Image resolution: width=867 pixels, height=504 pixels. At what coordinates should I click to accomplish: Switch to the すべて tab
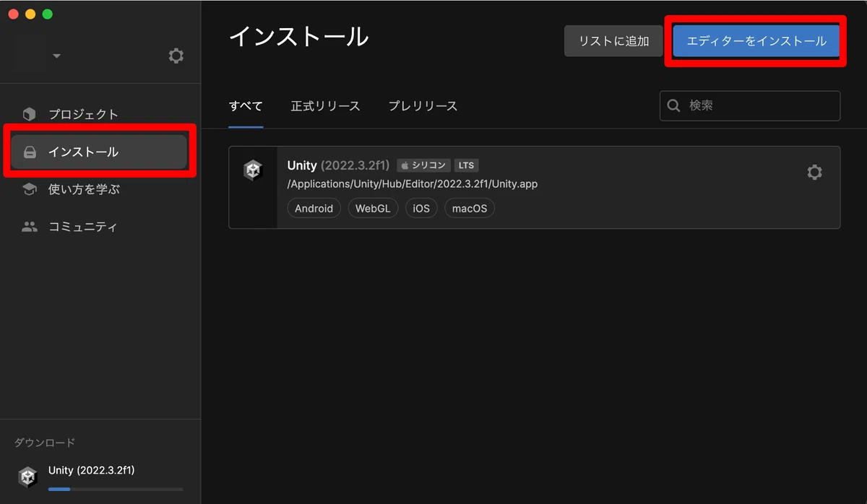246,106
